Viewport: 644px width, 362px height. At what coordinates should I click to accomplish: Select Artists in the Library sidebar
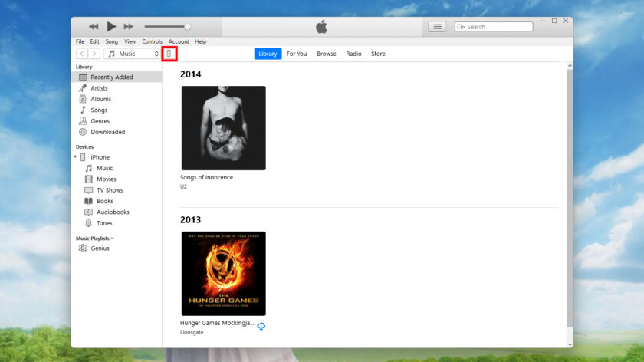(x=100, y=88)
